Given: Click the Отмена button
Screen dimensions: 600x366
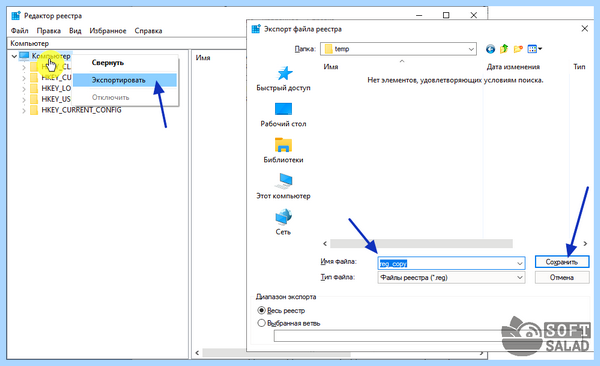Looking at the screenshot, I should pos(562,277).
